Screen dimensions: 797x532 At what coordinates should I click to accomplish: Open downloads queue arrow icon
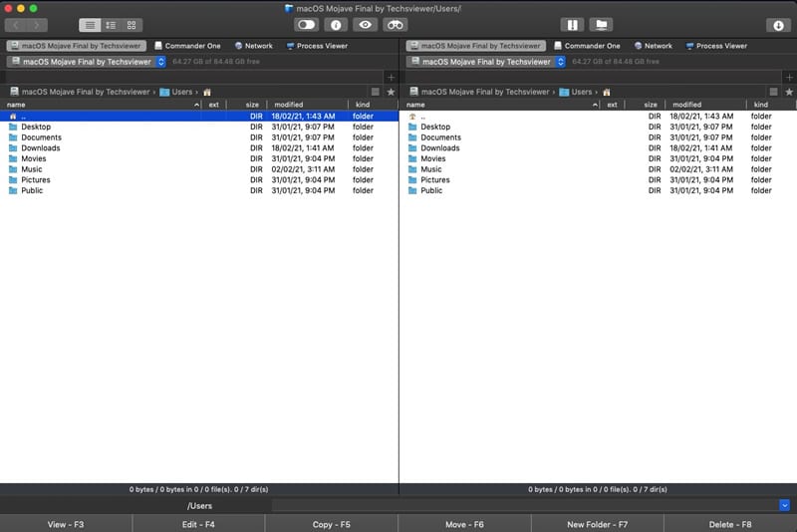pyautogui.click(x=778, y=25)
